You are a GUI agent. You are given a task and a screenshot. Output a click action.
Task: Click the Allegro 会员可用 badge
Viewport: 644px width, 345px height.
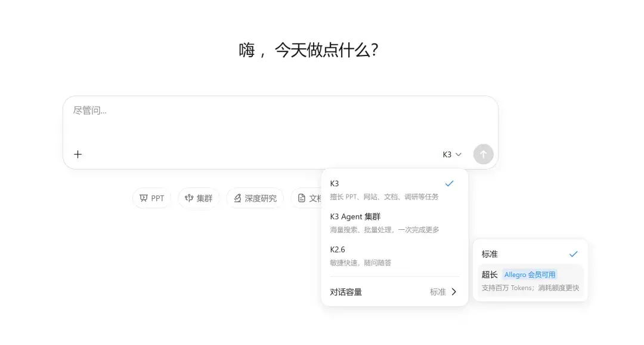tap(530, 275)
